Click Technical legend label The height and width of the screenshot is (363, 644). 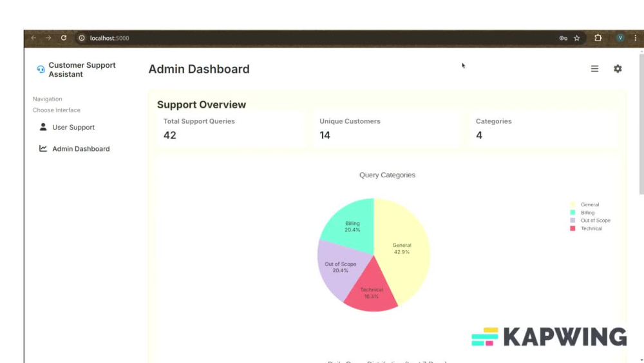(x=591, y=228)
